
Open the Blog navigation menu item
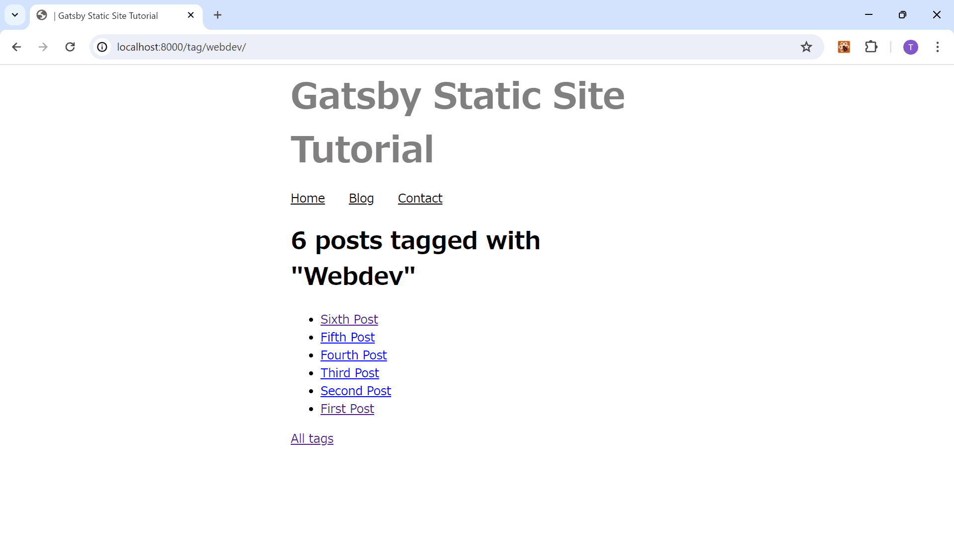[x=361, y=198]
